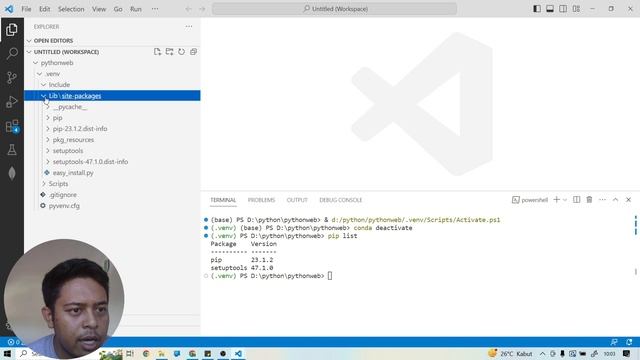This screenshot has height=360, width=640.
Task: Open the MongoDB leaf view
Action: point(12,173)
